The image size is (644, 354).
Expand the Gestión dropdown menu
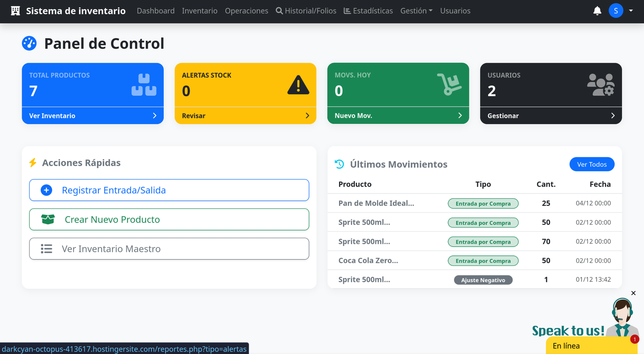point(416,11)
